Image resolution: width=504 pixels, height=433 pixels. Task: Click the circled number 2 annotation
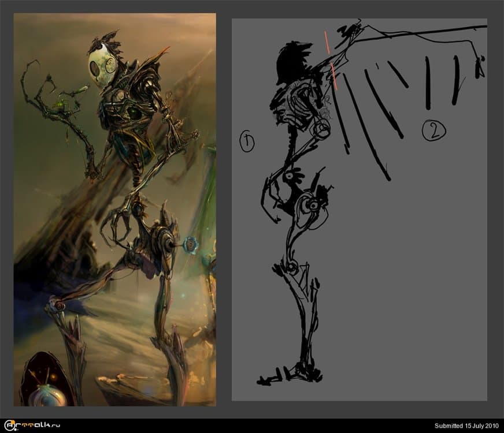click(x=433, y=130)
